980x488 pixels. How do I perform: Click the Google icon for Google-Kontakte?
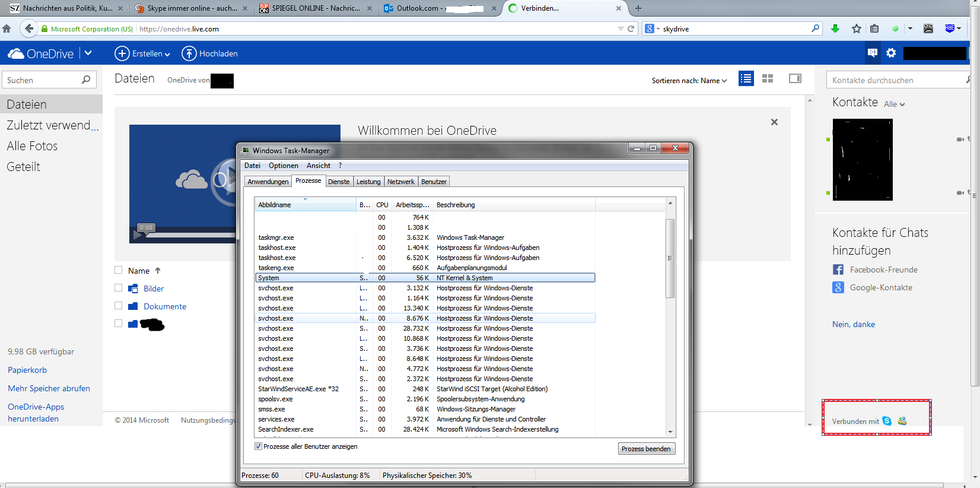pyautogui.click(x=838, y=287)
